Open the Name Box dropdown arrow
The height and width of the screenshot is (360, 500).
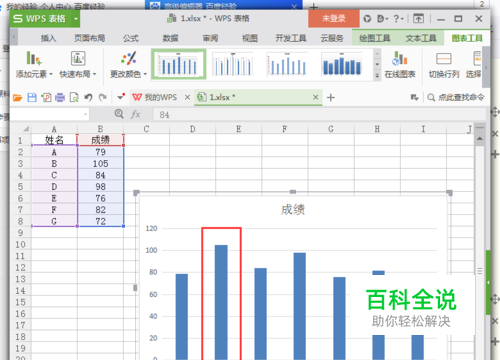pos(86,115)
